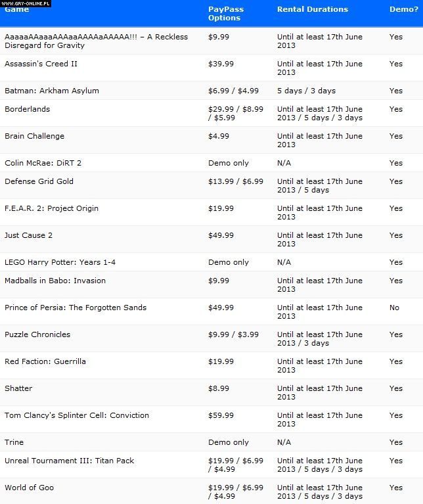This screenshot has height=504, width=423.
Task: Select the $59.99 price for Splinter Cell
Action: [x=221, y=415]
